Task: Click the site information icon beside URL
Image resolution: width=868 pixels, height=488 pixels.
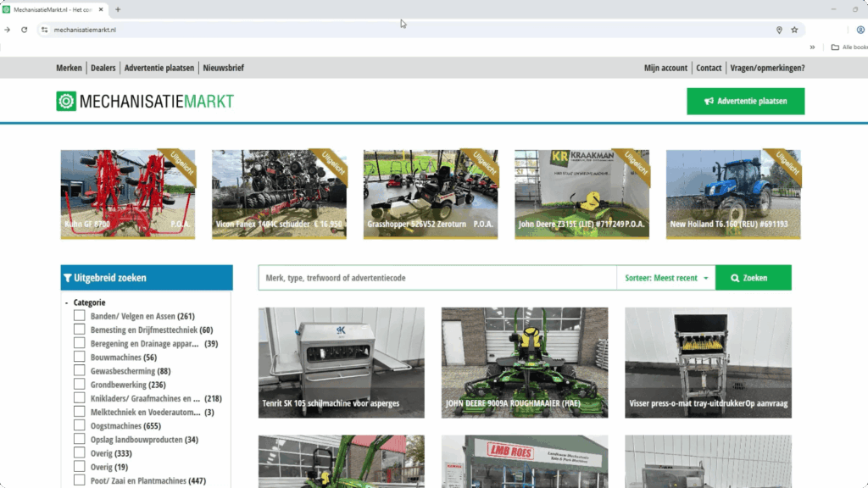Action: click(45, 30)
